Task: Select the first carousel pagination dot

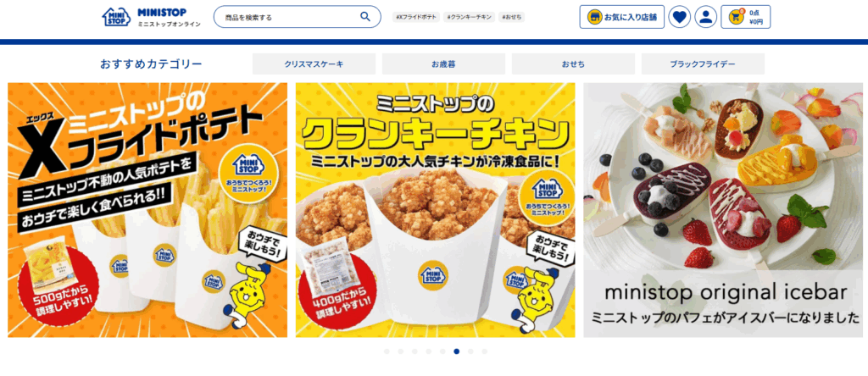Action: tap(387, 351)
